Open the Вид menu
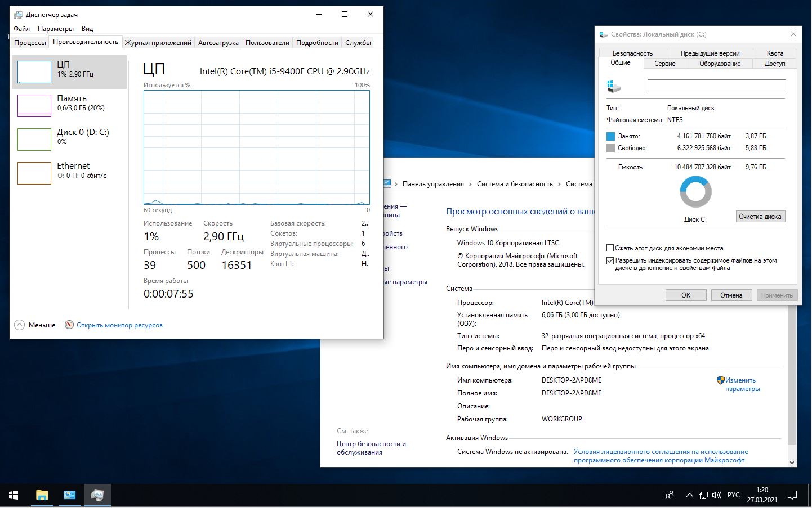 [87, 28]
